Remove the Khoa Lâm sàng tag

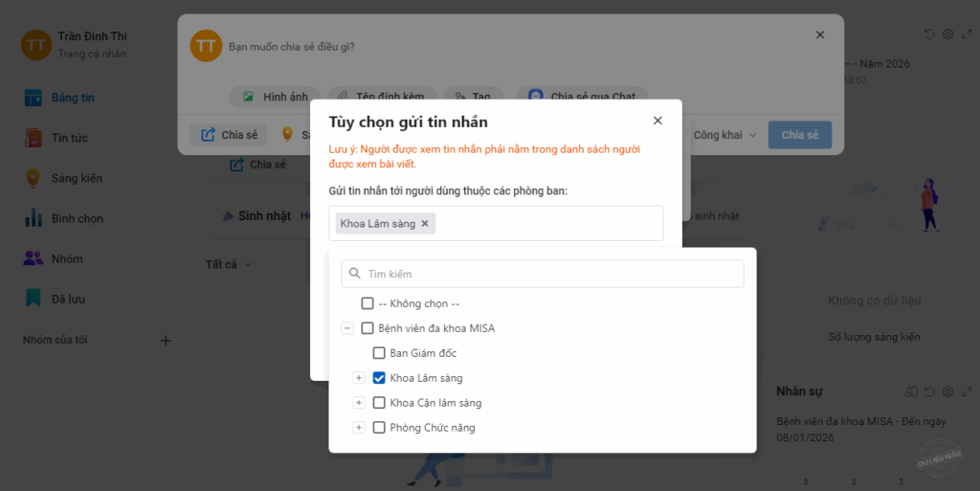tap(425, 223)
